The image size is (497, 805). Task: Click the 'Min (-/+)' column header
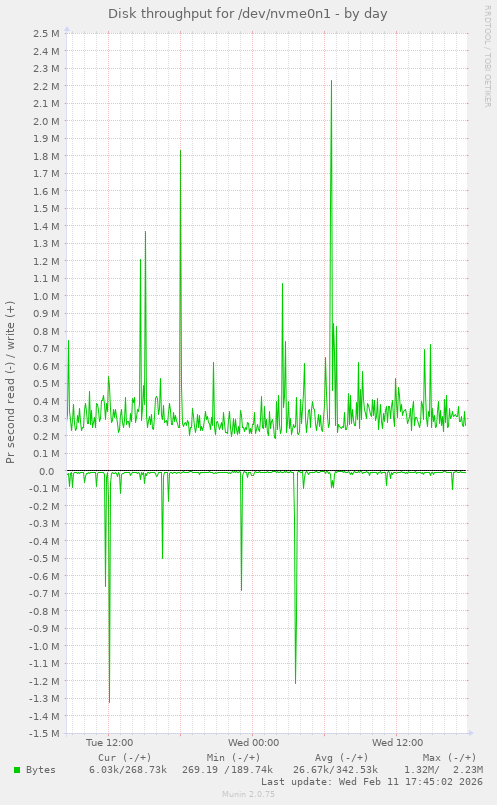pos(234,757)
